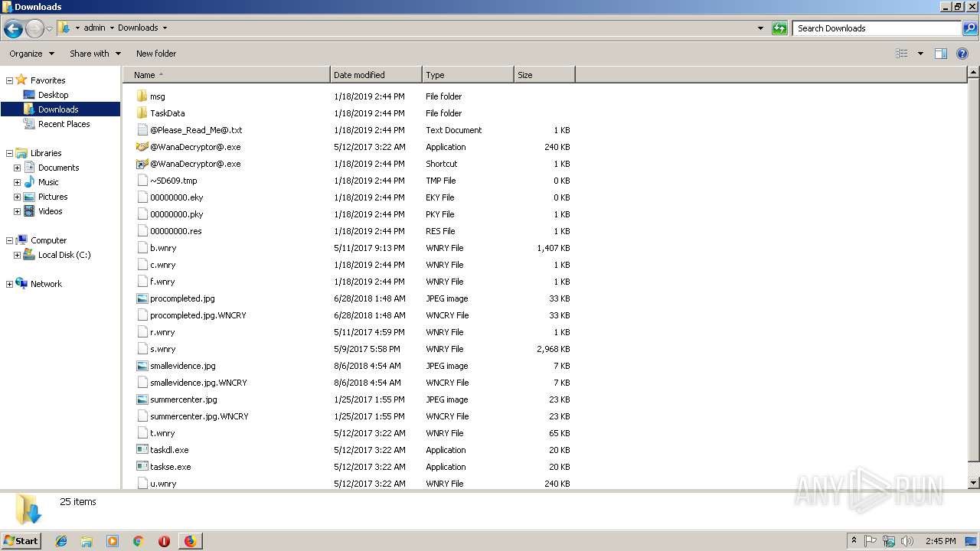Image resolution: width=980 pixels, height=551 pixels.
Task: Click the scrollbar up arrow
Action: click(x=973, y=73)
